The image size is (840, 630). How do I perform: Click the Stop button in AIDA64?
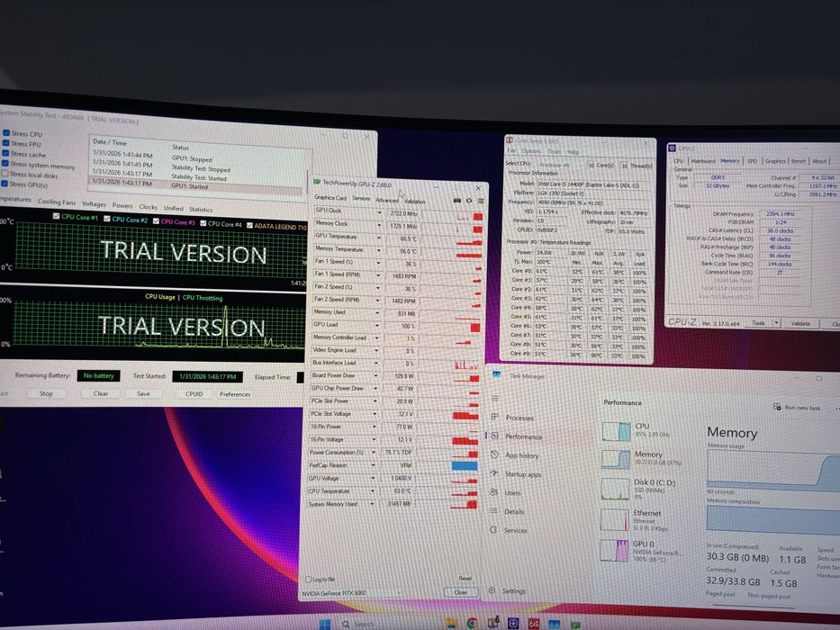click(46, 393)
